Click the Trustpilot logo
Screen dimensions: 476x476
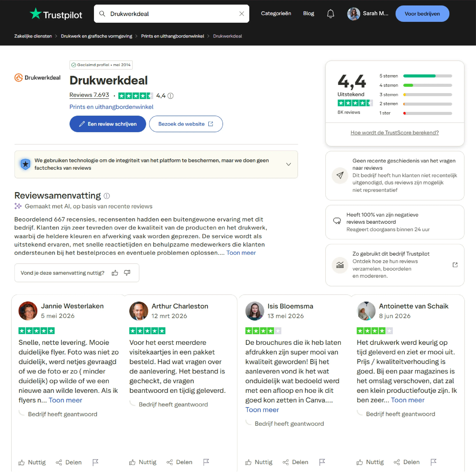point(56,14)
